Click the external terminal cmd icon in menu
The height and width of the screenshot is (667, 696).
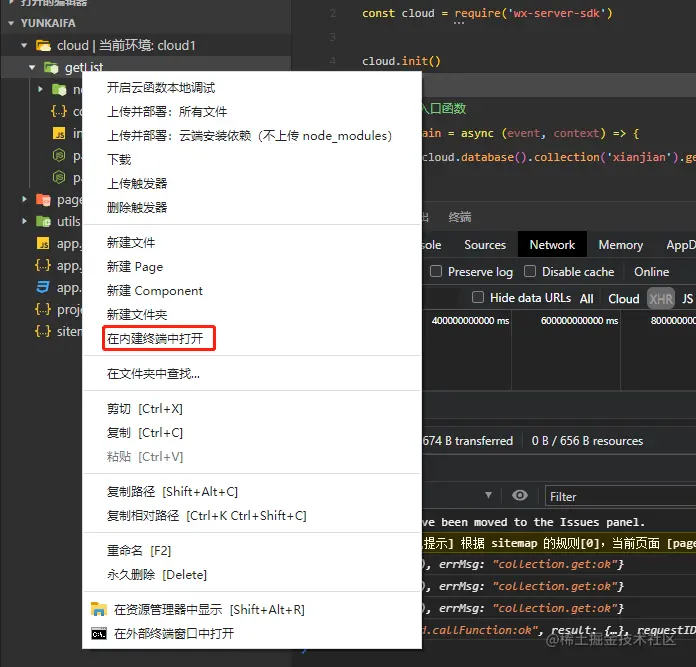[99, 634]
